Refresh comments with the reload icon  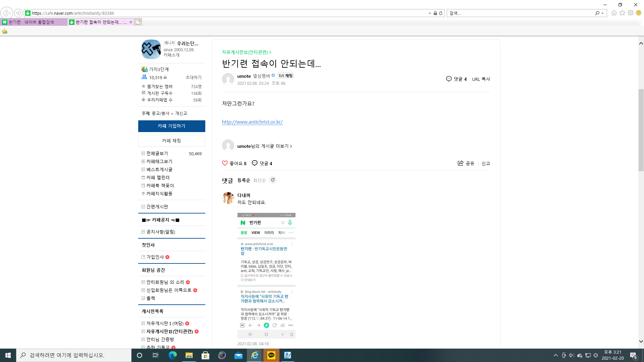[273, 180]
